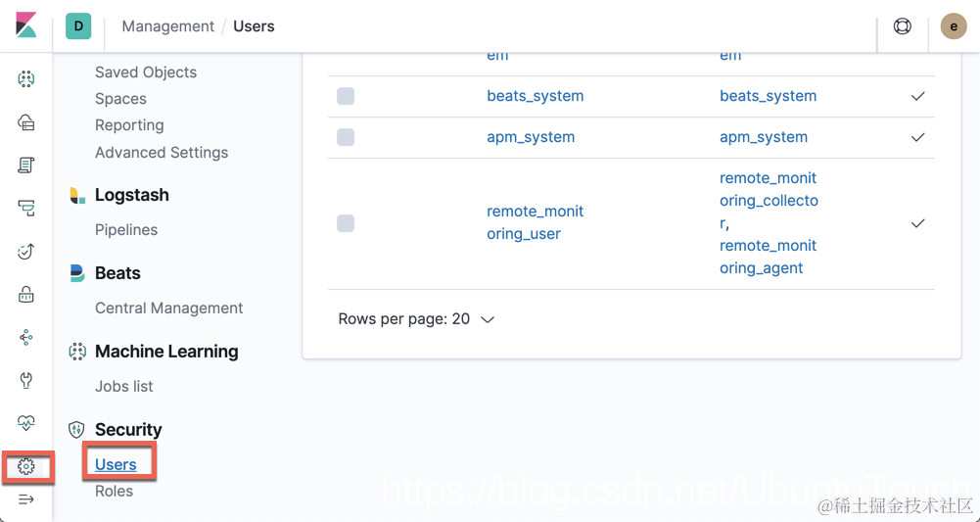Image resolution: width=980 pixels, height=522 pixels.
Task: Open the Infrastructure app icon
Action: tap(26, 122)
